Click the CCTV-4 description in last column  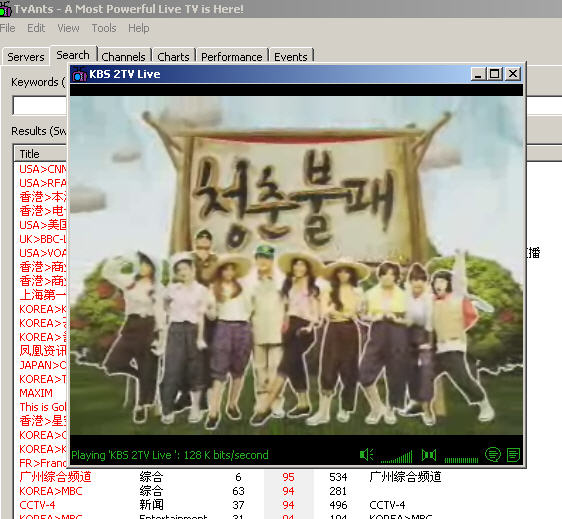click(387, 505)
